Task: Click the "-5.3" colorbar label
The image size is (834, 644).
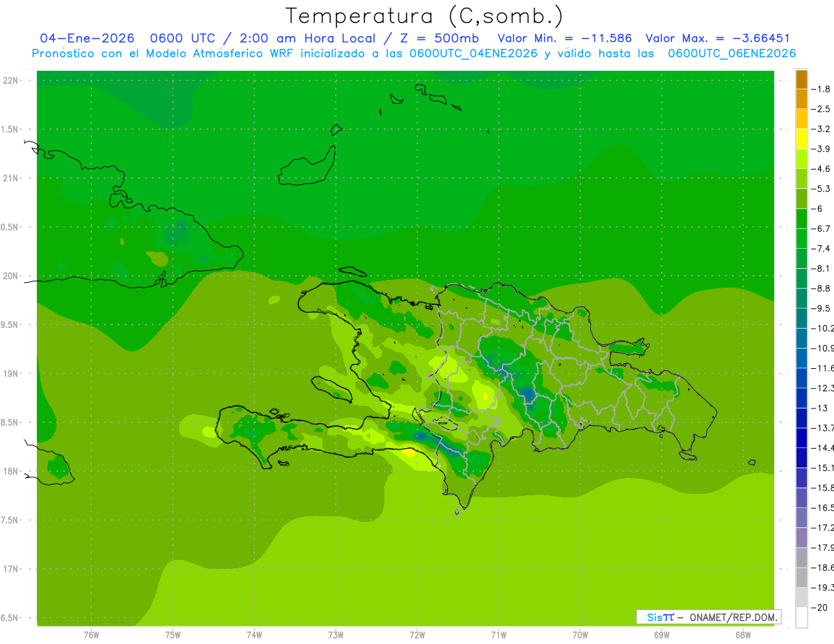Action: (821, 189)
